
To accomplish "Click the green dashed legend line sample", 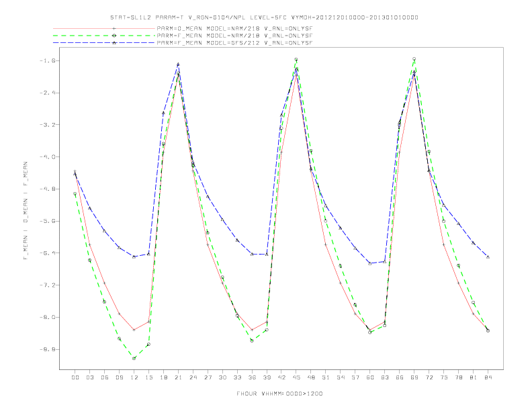I will (x=104, y=36).
